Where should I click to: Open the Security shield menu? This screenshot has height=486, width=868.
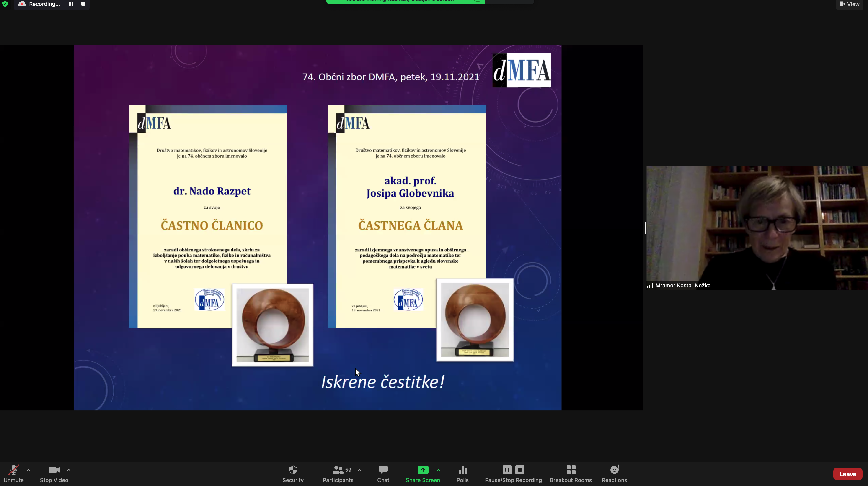click(x=293, y=473)
